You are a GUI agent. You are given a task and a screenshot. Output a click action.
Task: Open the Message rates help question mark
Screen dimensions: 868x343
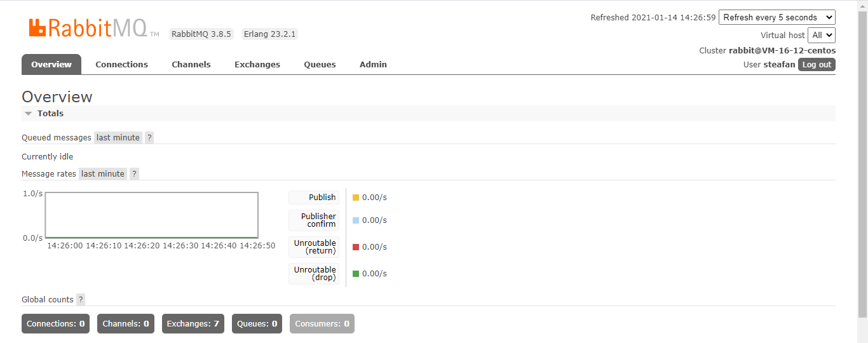coord(134,174)
